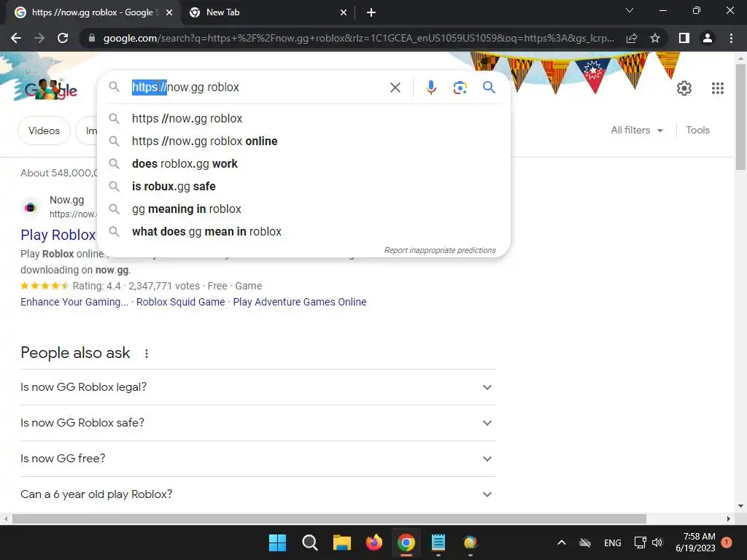
Task: Choose suggestion 'does roblox.gg work'
Action: (x=304, y=164)
